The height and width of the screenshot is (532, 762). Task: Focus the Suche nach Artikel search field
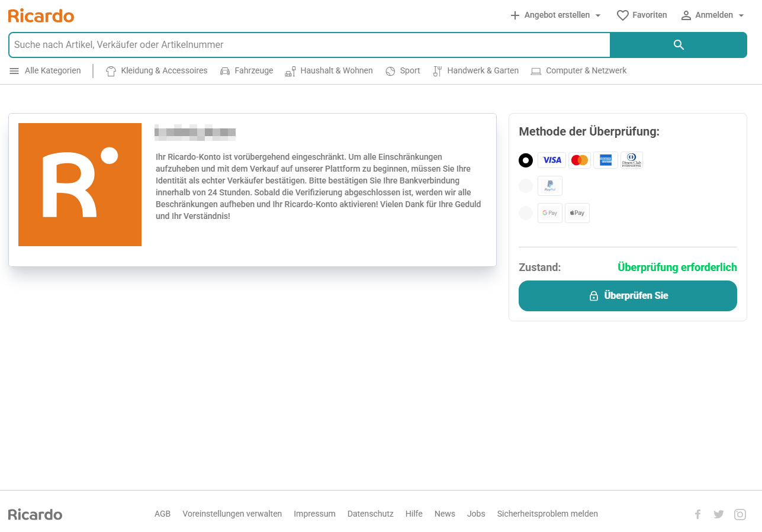pos(309,45)
